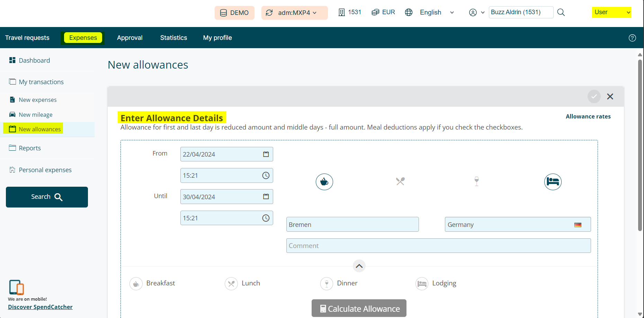Toggle the Dinner meal deduction
This screenshot has width=644, height=318.
pos(327,284)
